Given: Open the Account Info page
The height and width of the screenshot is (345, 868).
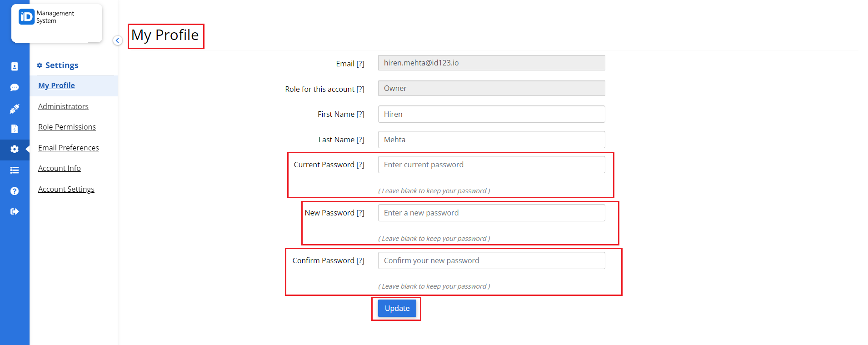Looking at the screenshot, I should [x=59, y=168].
